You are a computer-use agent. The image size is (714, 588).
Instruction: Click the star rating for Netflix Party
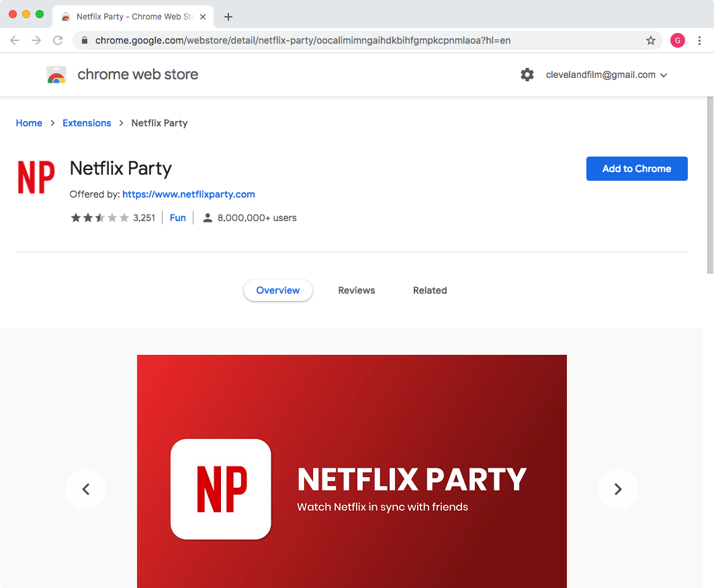pyautogui.click(x=99, y=218)
